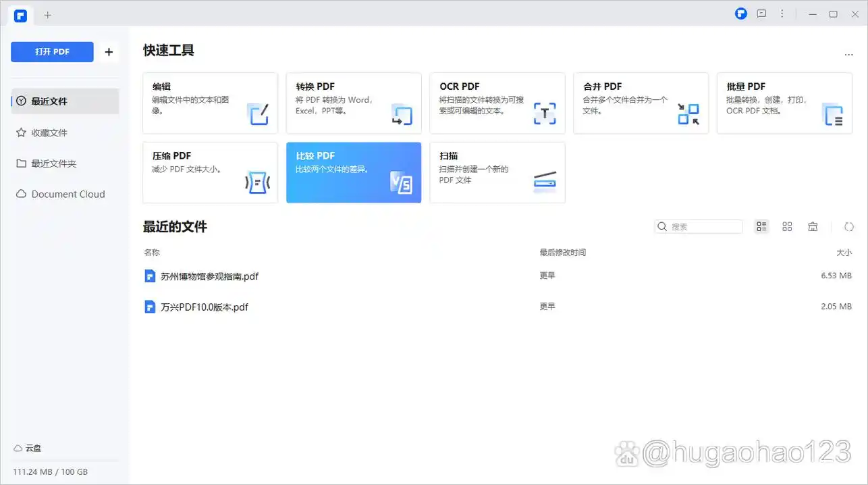Open Document Cloud in sidebar
This screenshot has height=485, width=868.
point(67,195)
